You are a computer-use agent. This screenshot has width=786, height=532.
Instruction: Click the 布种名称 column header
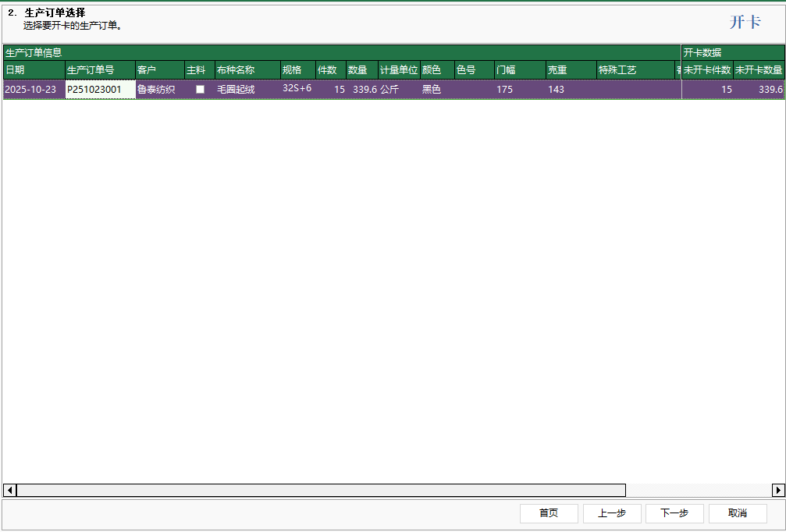coord(247,70)
